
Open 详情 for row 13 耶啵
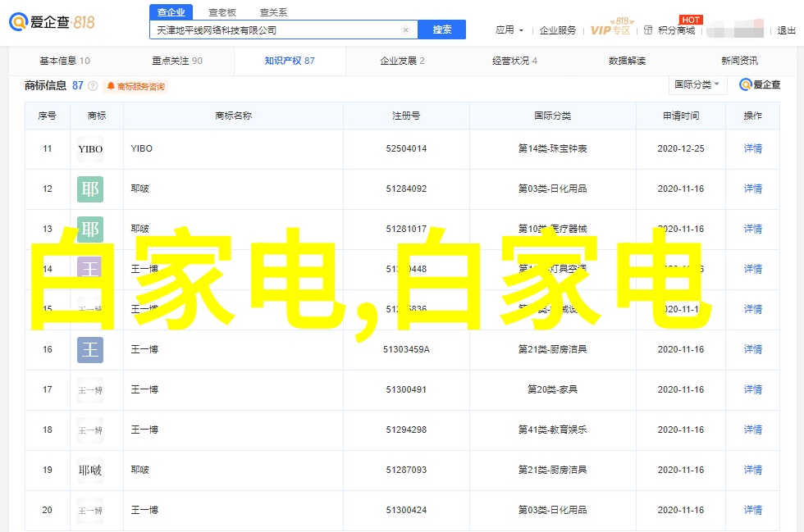[x=753, y=229]
